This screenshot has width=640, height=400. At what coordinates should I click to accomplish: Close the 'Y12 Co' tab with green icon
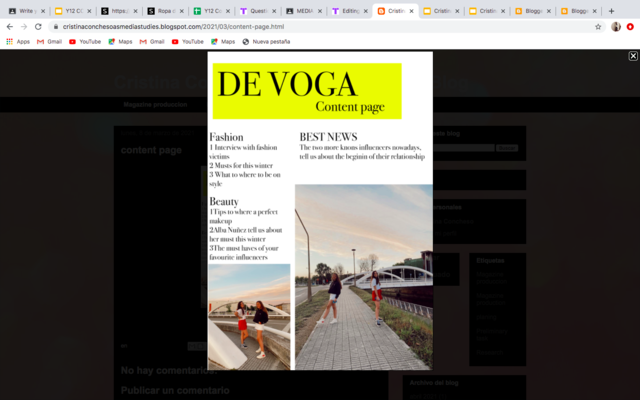[227, 11]
